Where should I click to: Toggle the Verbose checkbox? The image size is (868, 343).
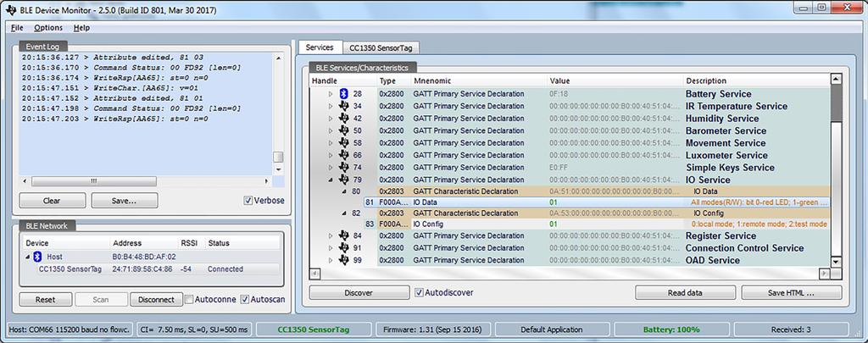point(248,200)
